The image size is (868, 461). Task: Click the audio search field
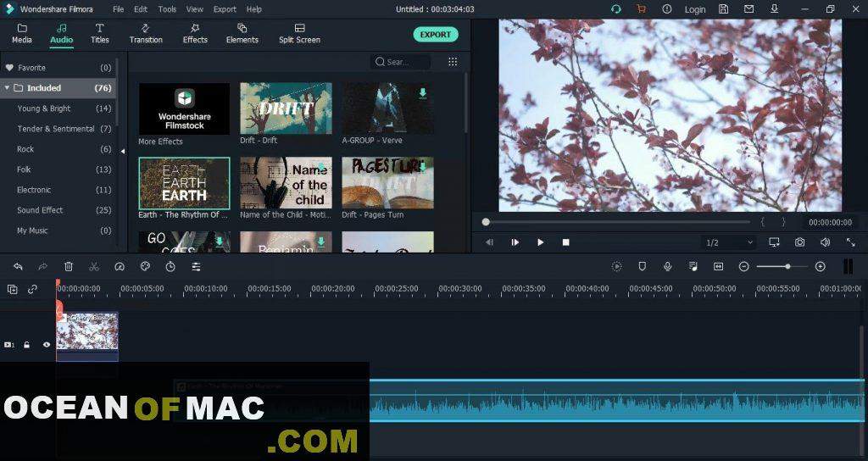(x=400, y=62)
